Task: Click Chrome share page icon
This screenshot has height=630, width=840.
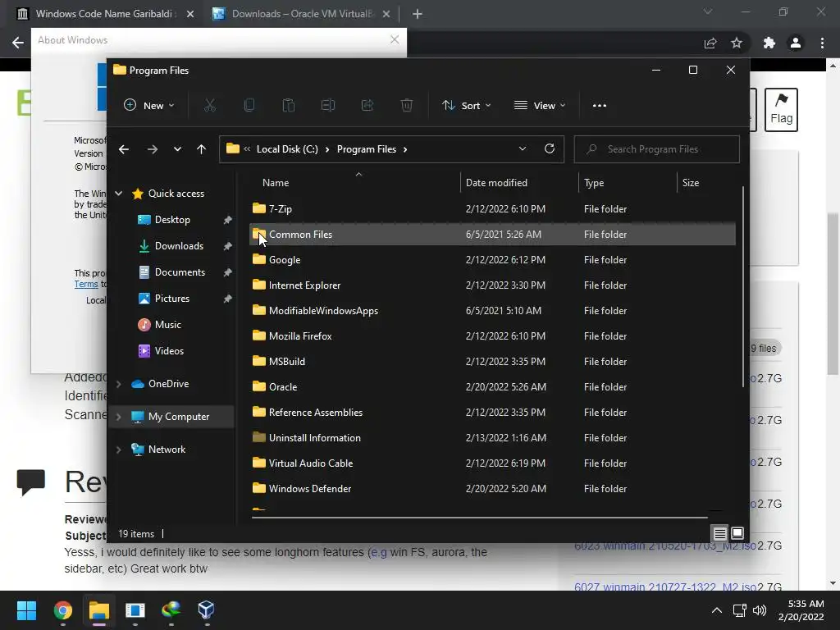Action: click(x=710, y=43)
